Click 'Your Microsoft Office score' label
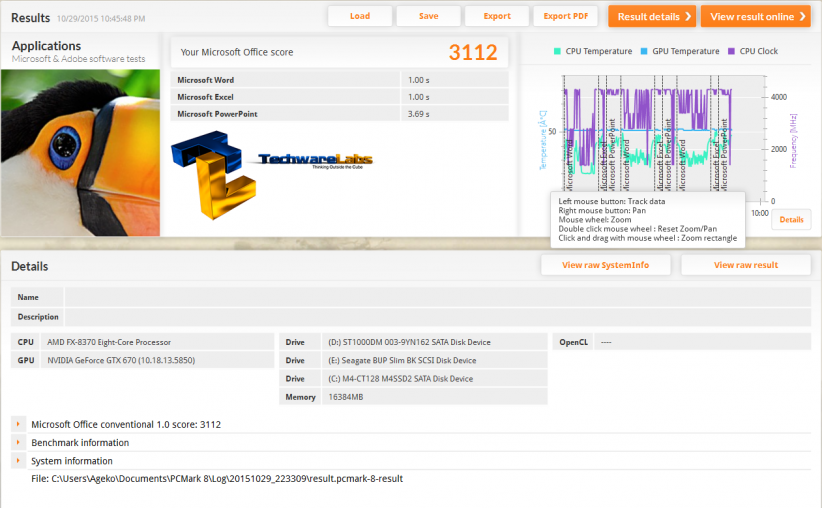This screenshot has height=508, width=822. [236, 52]
